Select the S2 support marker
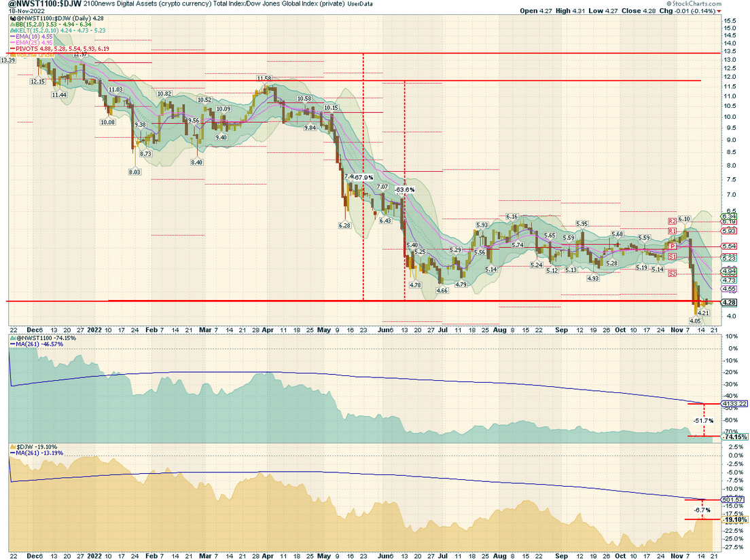750x560 pixels. click(x=673, y=274)
